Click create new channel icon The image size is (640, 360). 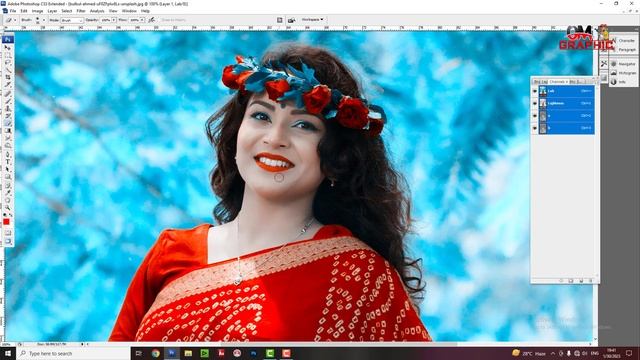pyautogui.click(x=581, y=280)
